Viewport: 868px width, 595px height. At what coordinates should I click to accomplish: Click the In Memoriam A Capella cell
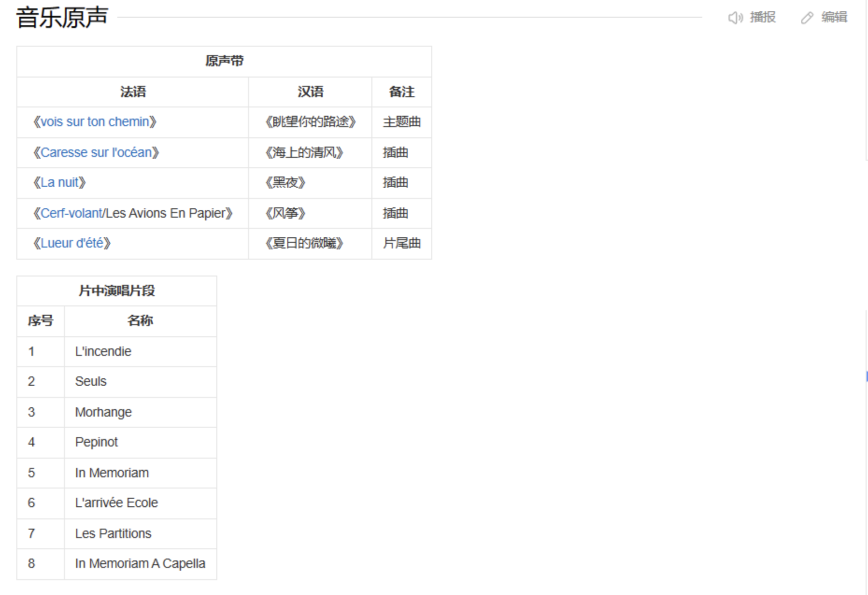140,564
